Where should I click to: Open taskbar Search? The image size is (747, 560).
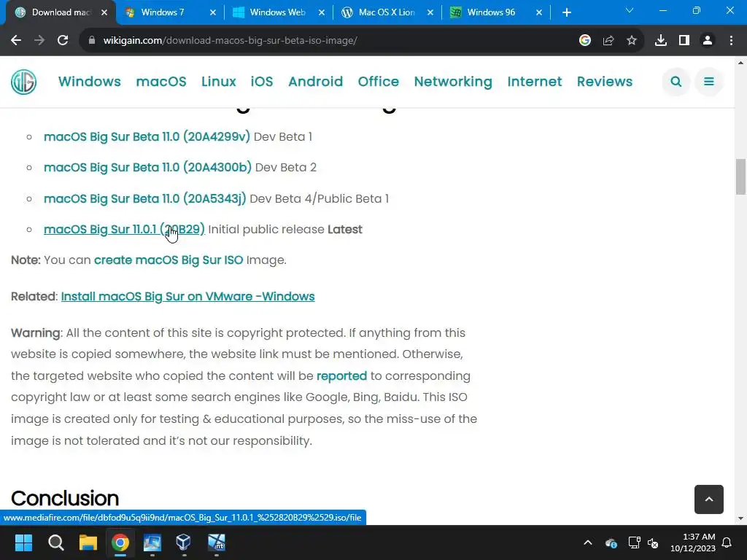(x=55, y=542)
